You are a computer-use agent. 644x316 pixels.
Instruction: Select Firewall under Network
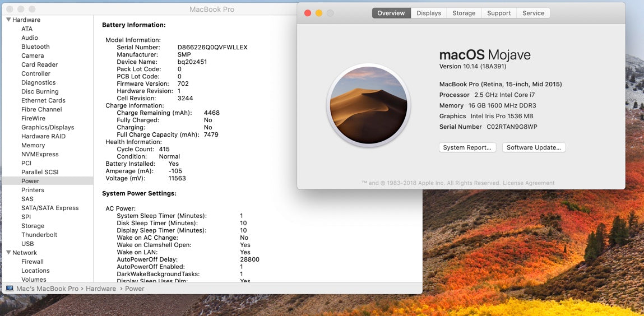click(x=33, y=262)
